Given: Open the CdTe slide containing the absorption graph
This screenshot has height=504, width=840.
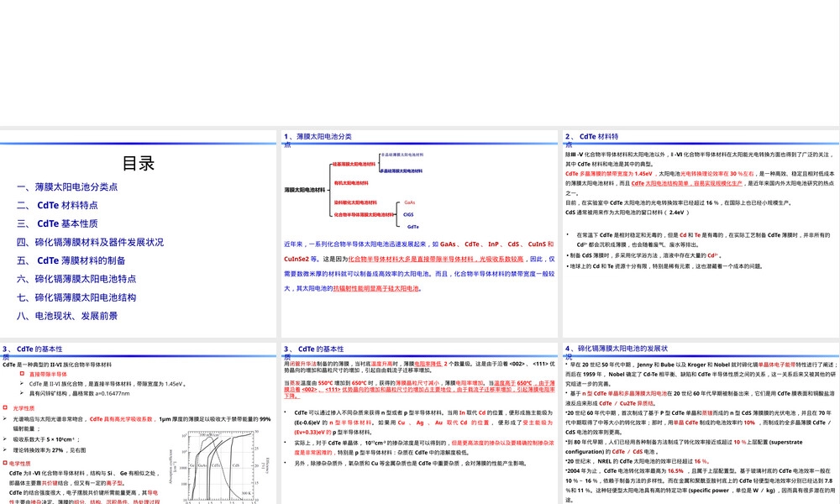Looking at the screenshot, I should click(x=138, y=423).
